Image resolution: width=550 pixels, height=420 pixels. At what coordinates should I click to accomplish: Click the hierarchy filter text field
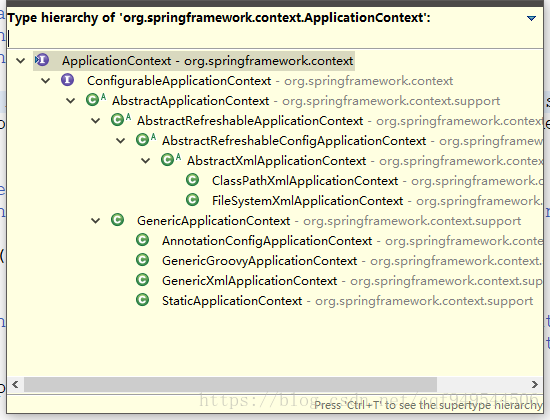pos(275,39)
